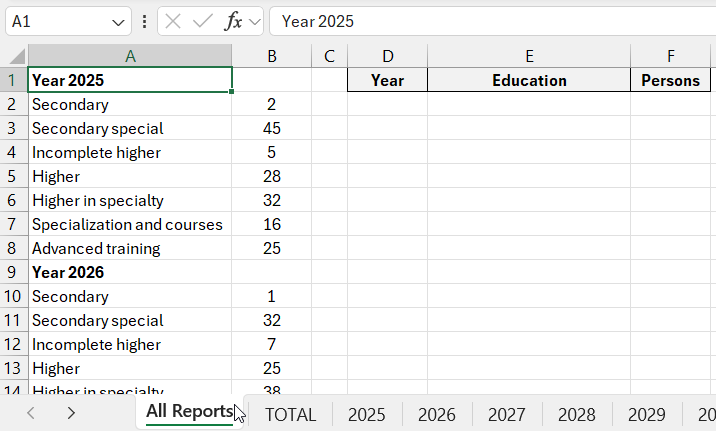Click the Enter checkmark icon in formula bar

click(x=202, y=21)
